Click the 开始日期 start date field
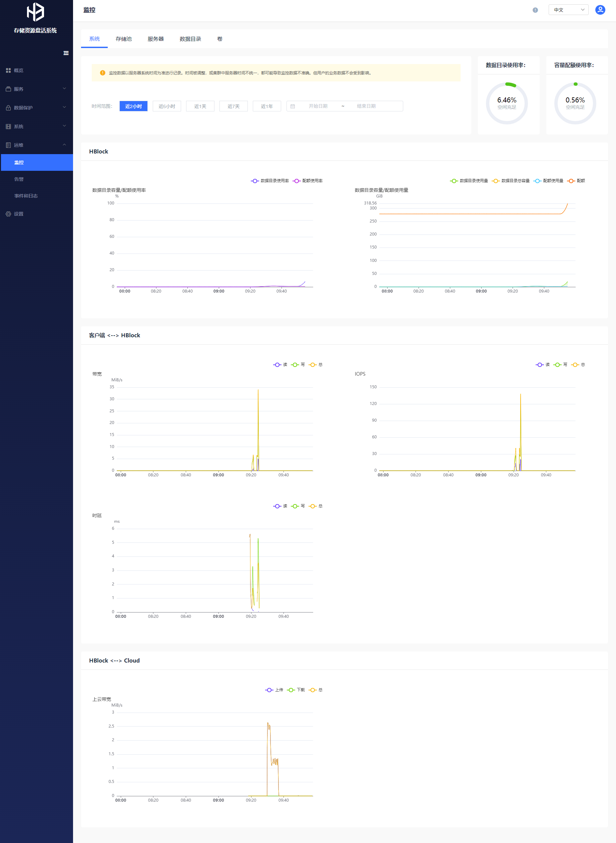 (318, 106)
